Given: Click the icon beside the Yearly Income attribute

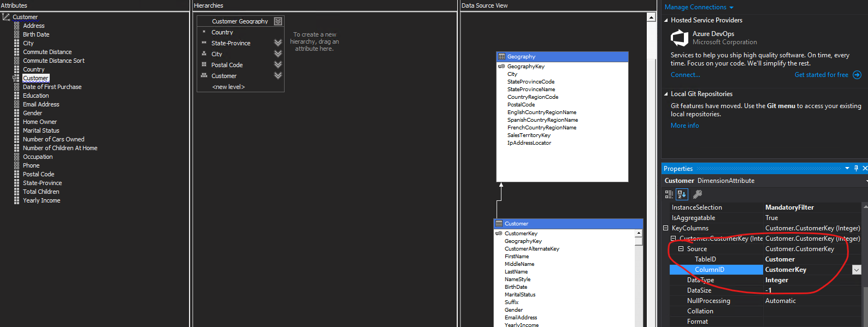Looking at the screenshot, I should click(16, 200).
